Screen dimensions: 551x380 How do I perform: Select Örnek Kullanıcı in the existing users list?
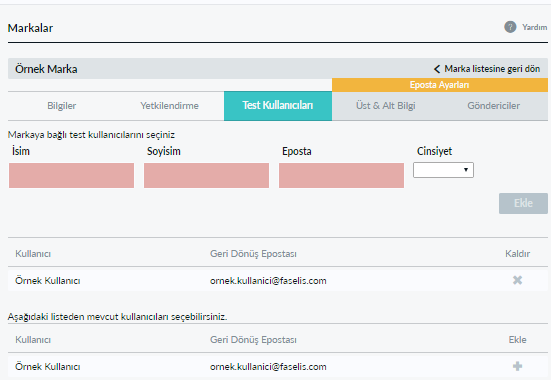point(48,367)
